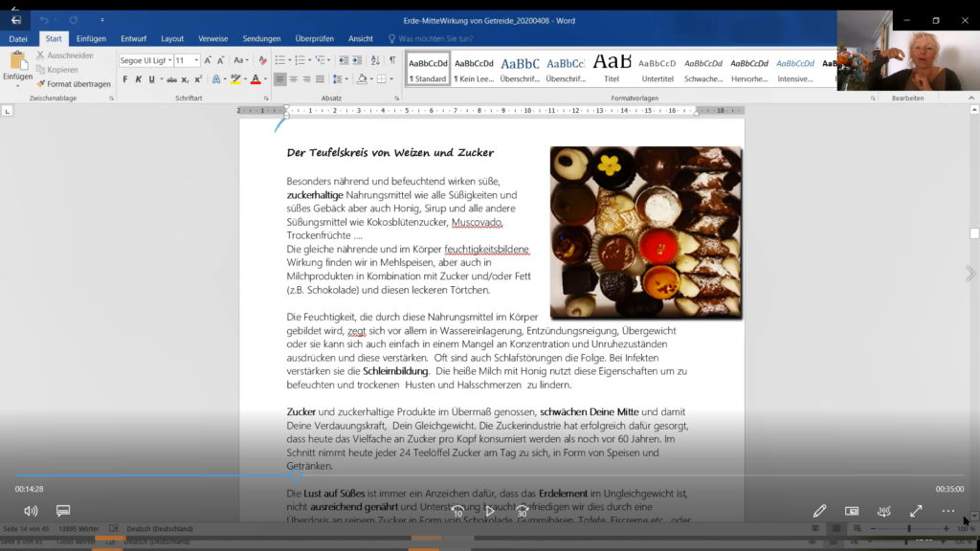The image size is (980, 551).
Task: Toggle bold (F) formatting
Action: point(125,79)
